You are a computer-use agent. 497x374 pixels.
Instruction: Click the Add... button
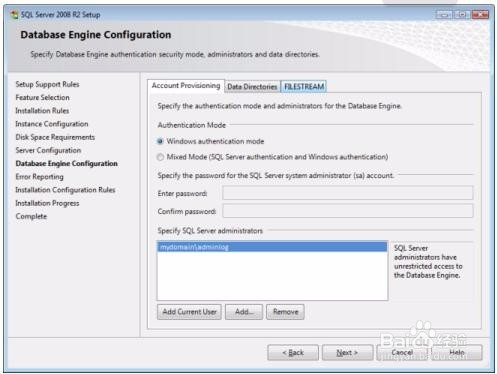pyautogui.click(x=244, y=312)
